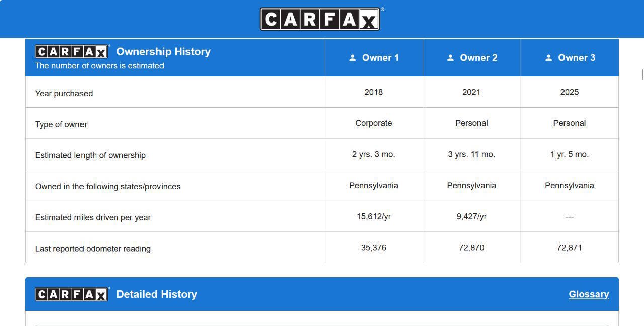Click the person icon next to Owner 1

[x=353, y=58]
